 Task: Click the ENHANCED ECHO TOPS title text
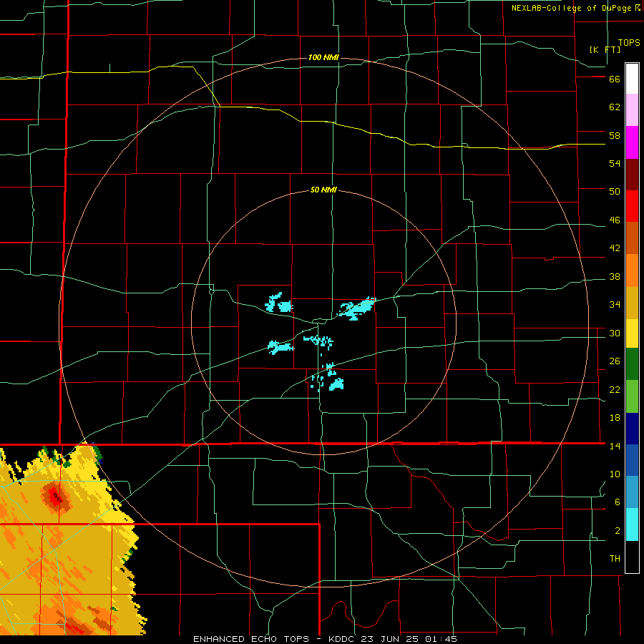(x=251, y=639)
